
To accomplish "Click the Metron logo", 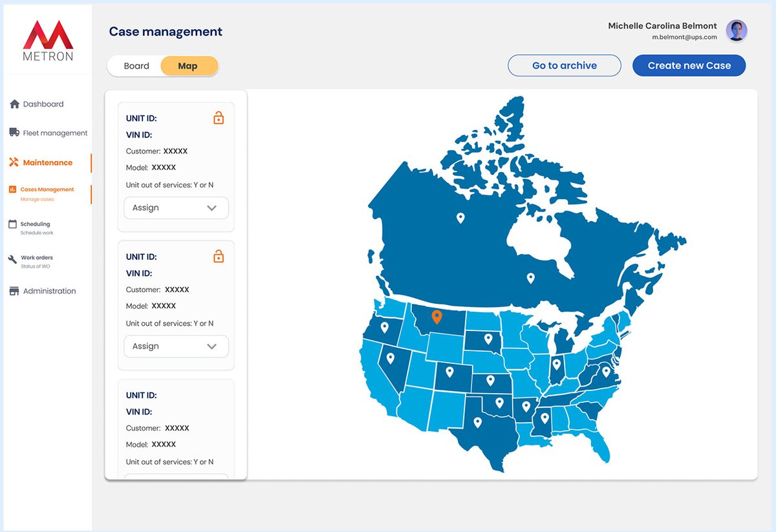I will (x=48, y=40).
